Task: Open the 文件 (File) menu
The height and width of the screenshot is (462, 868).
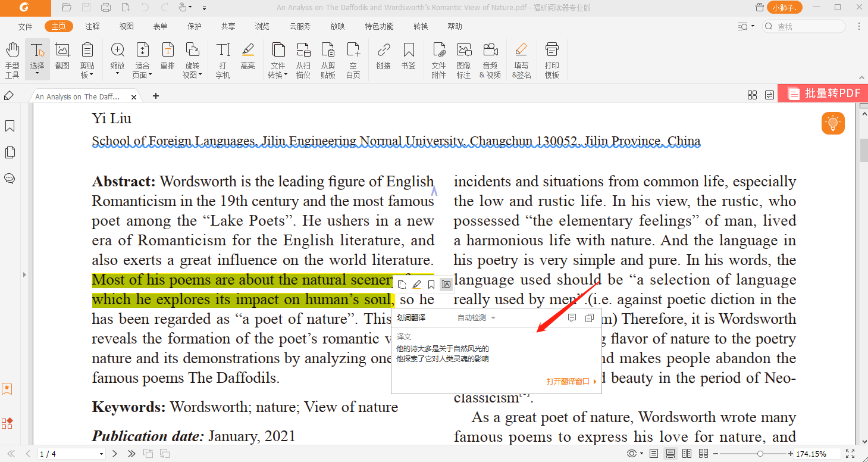Action: pyautogui.click(x=26, y=26)
